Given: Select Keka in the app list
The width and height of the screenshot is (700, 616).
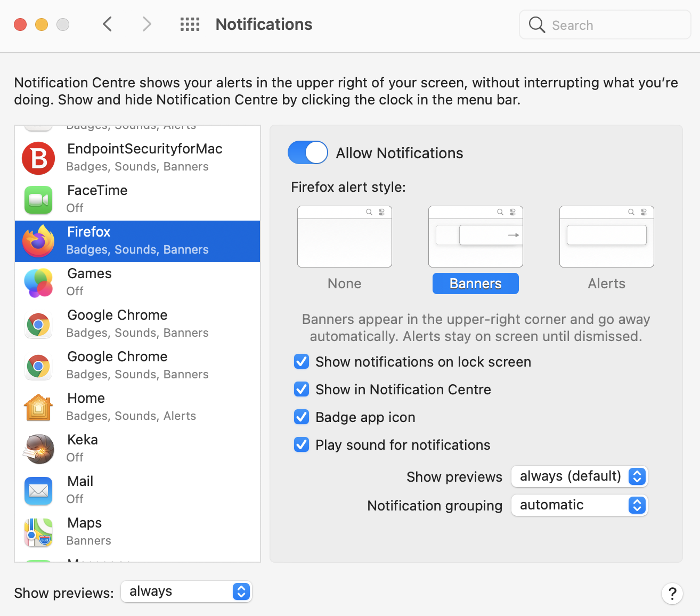Looking at the screenshot, I should coord(137,449).
